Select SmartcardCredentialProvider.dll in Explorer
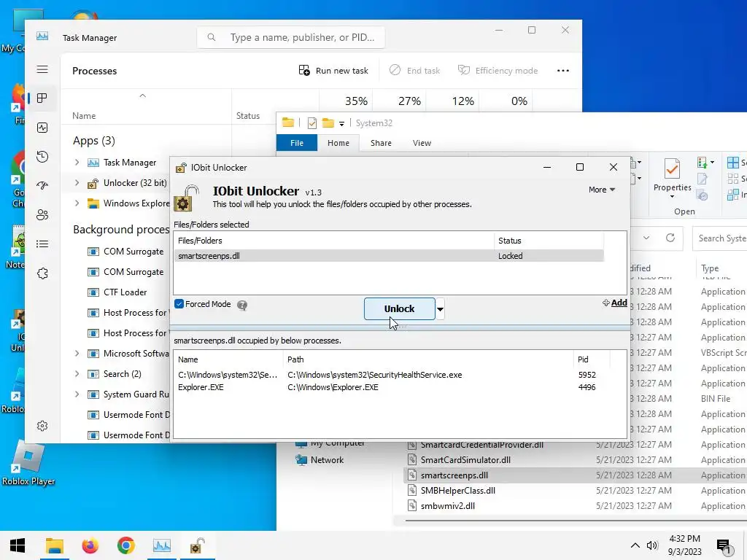The width and height of the screenshot is (747, 560). (481, 445)
